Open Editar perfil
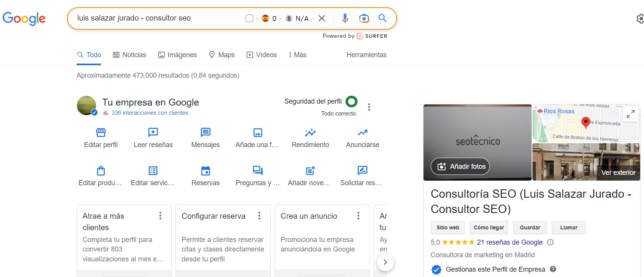Screen dimensions: 644x277 pyautogui.click(x=101, y=138)
